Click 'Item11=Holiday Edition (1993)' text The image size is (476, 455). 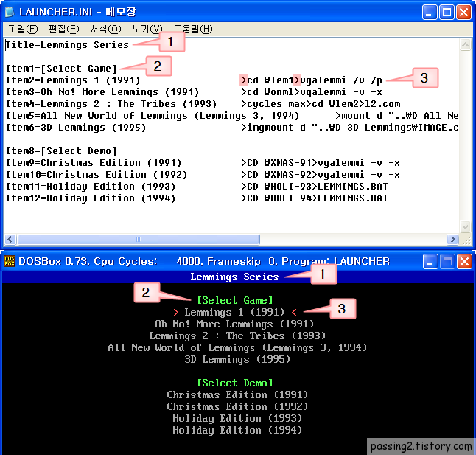91,187
